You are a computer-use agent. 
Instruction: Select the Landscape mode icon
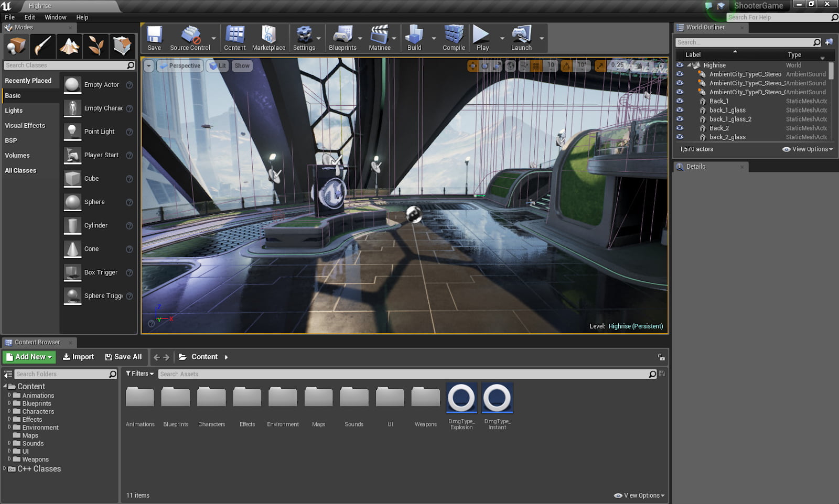coord(69,46)
